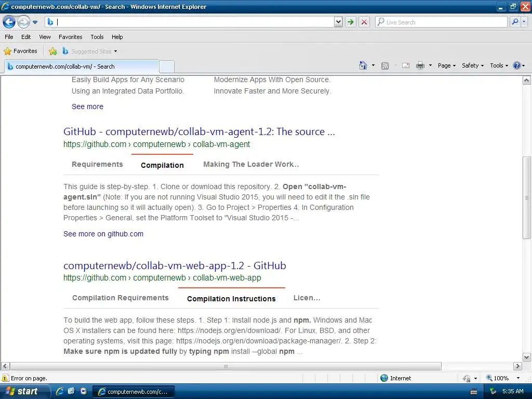This screenshot has height=399, width=532.
Task: Launch Windows Media Player from Quick Launch
Action: pyautogui.click(x=83, y=391)
